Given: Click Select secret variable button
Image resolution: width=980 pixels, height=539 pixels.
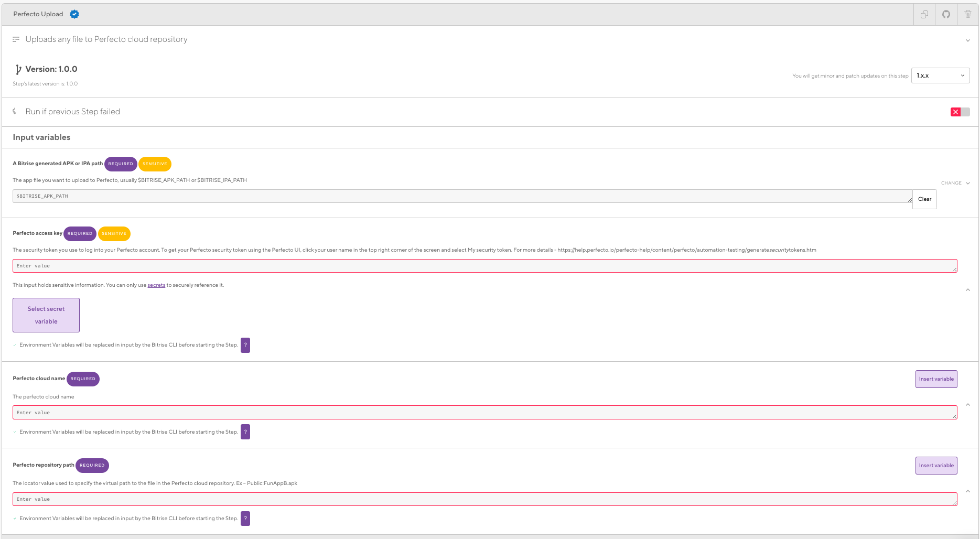Looking at the screenshot, I should coord(46,315).
